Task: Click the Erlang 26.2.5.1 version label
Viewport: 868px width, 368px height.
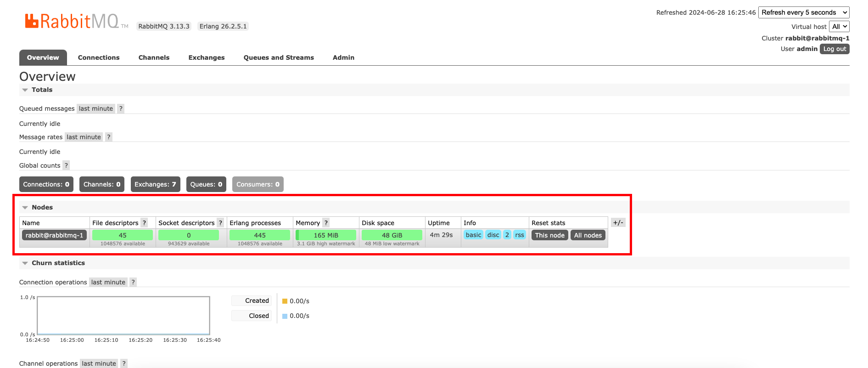Action: (x=223, y=26)
